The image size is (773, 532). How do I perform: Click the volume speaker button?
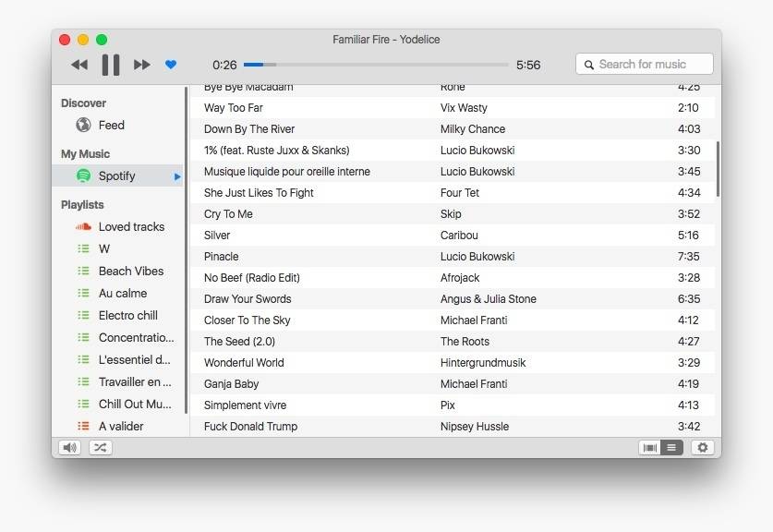(69, 448)
